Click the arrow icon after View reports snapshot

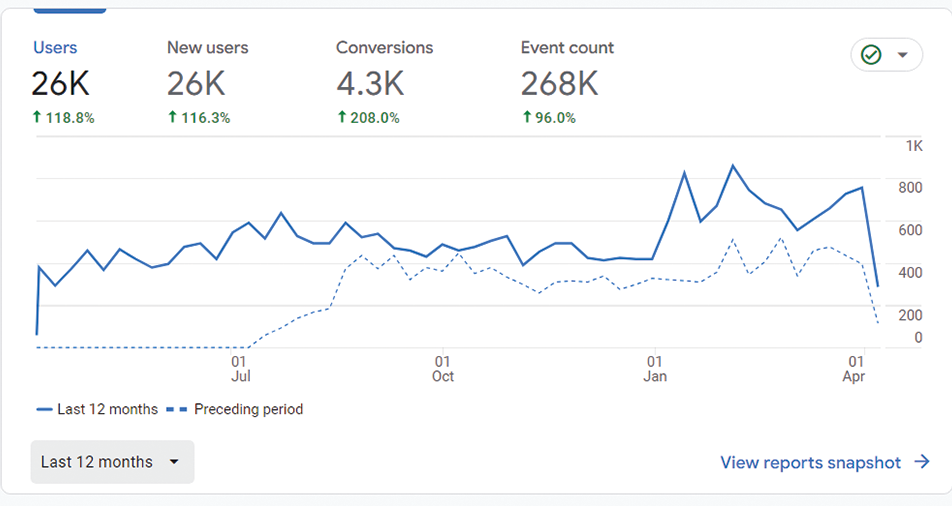[922, 462]
